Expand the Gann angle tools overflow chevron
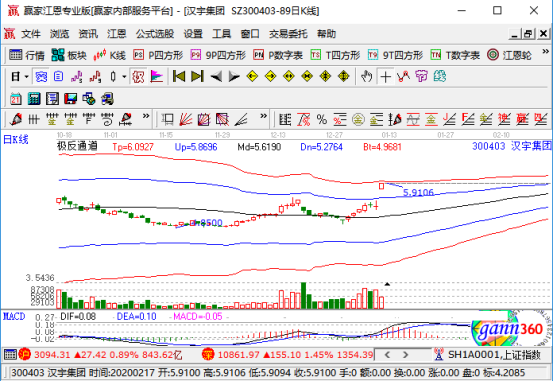Screen dimensions: 554x381 pyautogui.click(x=263, y=116)
